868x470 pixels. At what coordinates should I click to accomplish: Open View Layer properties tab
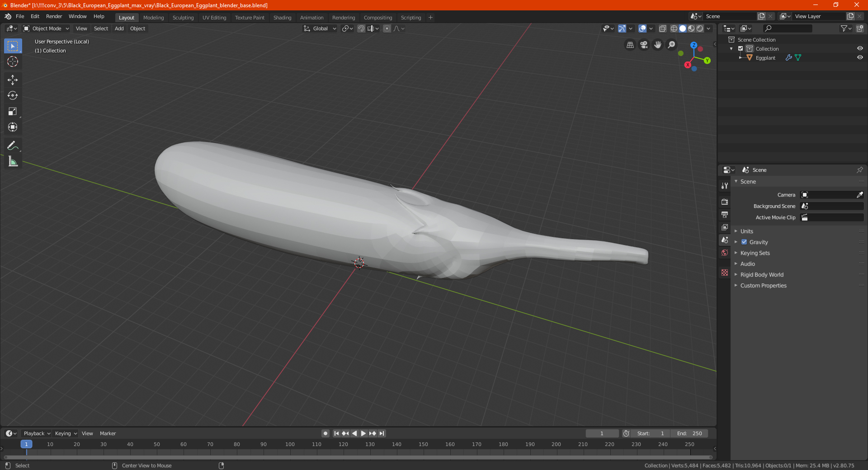[x=725, y=227]
